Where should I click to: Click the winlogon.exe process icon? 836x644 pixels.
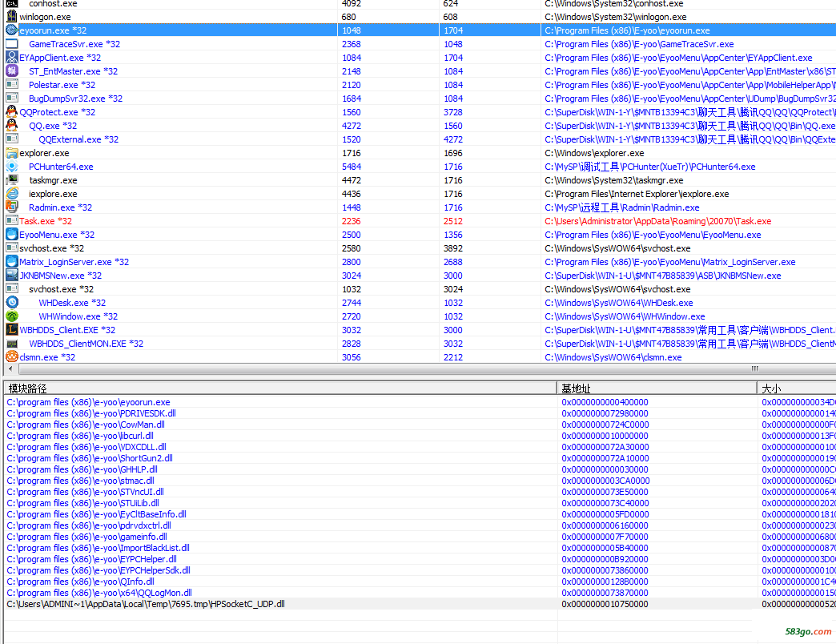[12, 17]
